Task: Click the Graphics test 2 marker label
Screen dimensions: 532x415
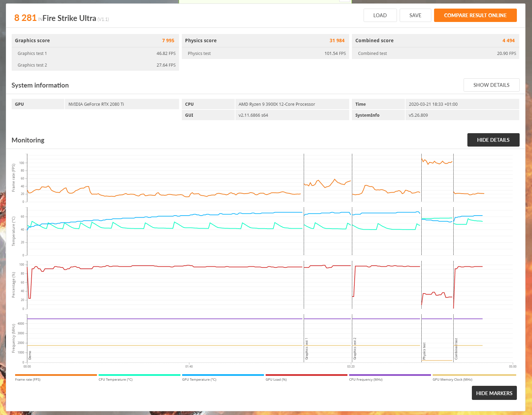Action: [x=355, y=349]
